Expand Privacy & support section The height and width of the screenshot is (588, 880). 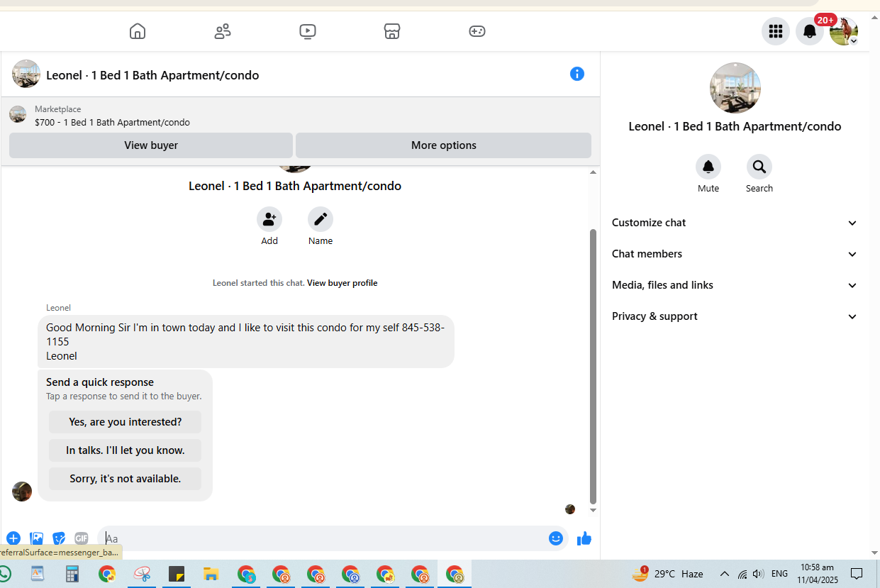(735, 316)
